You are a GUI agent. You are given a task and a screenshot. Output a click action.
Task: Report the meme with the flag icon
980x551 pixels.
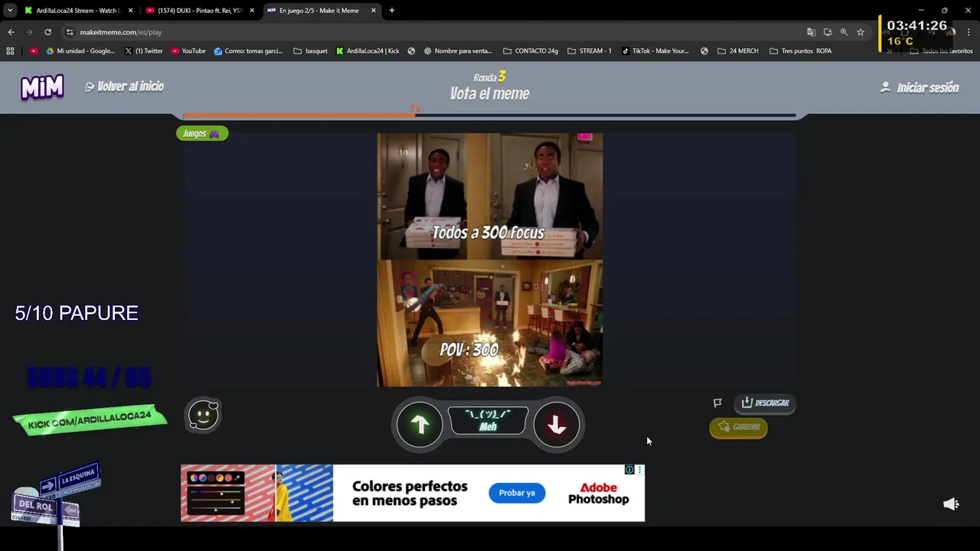pyautogui.click(x=717, y=403)
